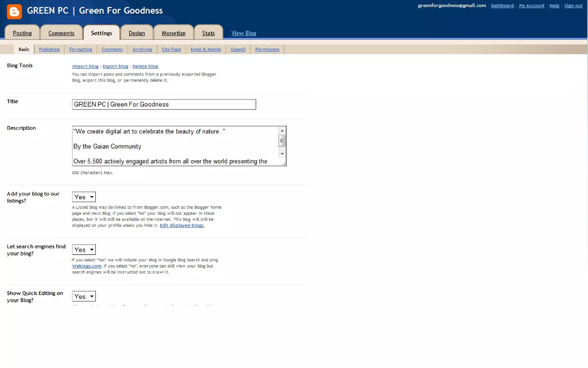Click the description textarea resize grip

[284, 163]
